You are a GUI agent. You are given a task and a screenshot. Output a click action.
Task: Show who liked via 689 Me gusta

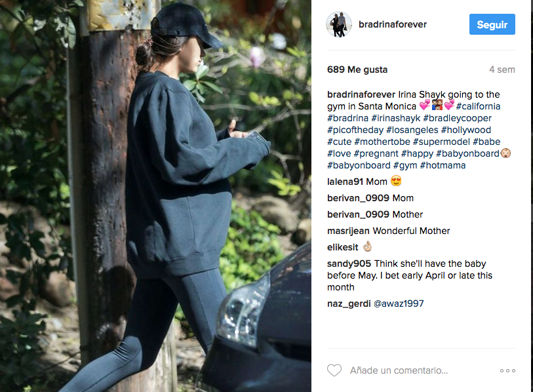pyautogui.click(x=357, y=69)
